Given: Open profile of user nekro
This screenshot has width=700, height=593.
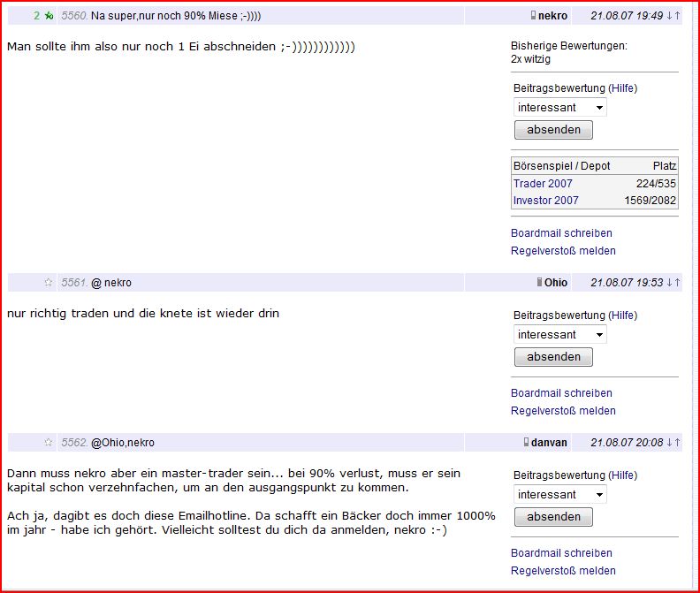Looking at the screenshot, I should [x=552, y=16].
